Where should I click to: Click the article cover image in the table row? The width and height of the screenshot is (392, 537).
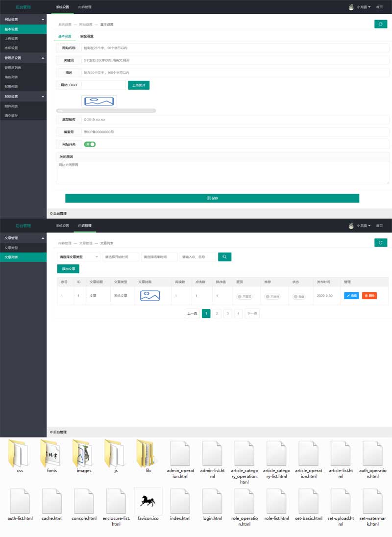pyautogui.click(x=150, y=295)
